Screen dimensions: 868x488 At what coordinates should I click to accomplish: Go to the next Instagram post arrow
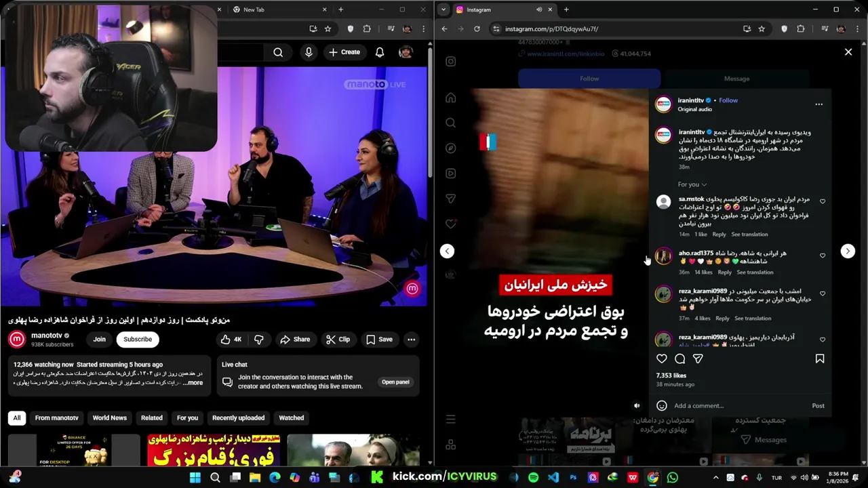click(x=848, y=251)
